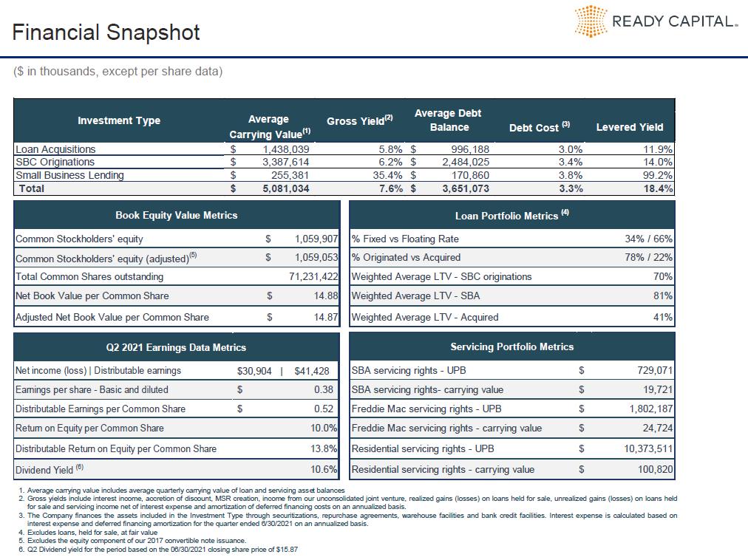The height and width of the screenshot is (560, 748).
Task: Click the Ready Capital logo icon
Action: (591, 21)
